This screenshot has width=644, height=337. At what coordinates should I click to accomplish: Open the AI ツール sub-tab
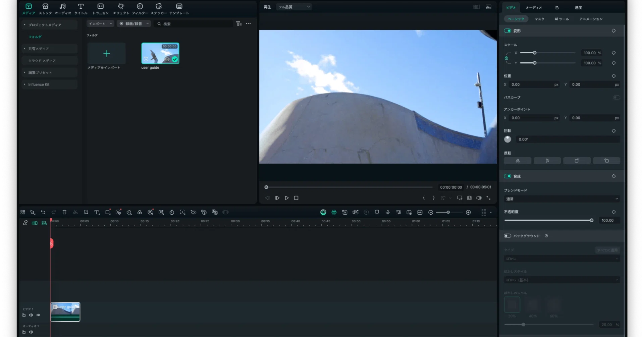coord(561,19)
